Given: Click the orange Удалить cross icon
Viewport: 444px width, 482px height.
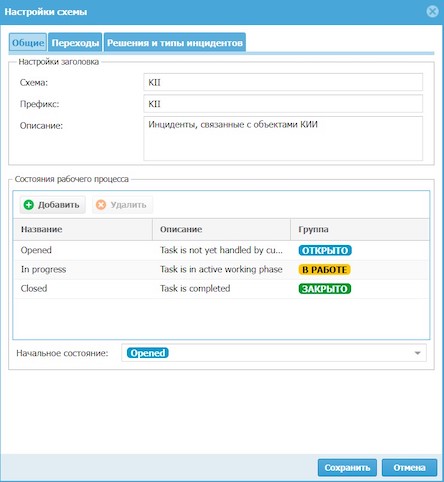Looking at the screenshot, I should (101, 205).
